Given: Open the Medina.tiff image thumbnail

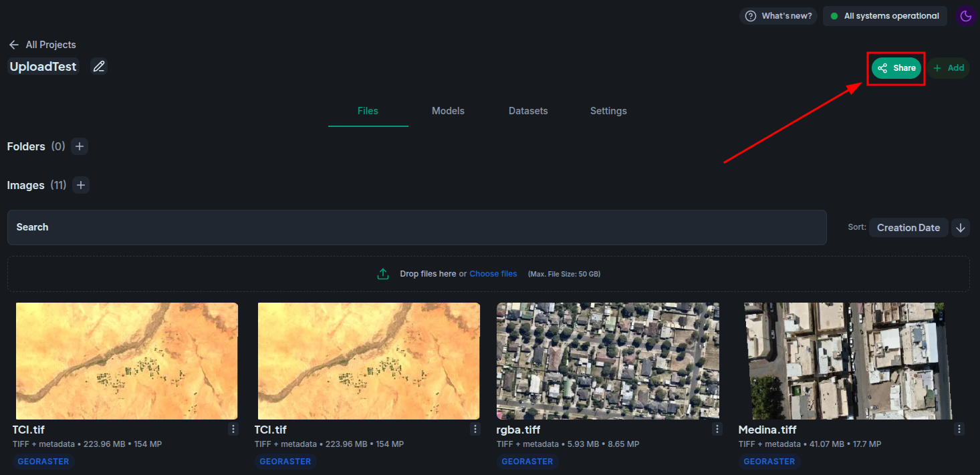Looking at the screenshot, I should coord(848,361).
